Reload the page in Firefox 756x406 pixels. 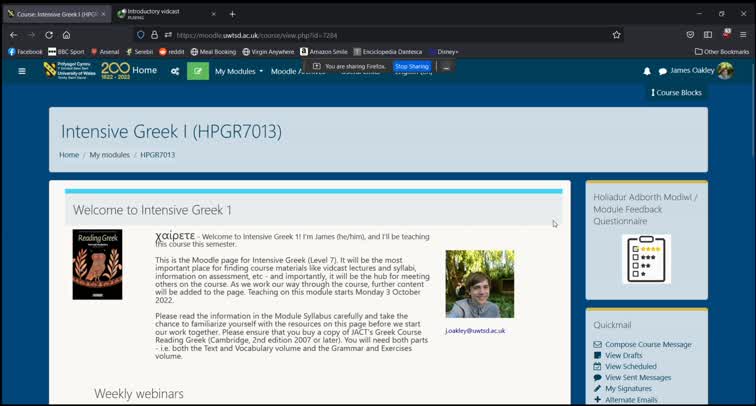coord(48,35)
